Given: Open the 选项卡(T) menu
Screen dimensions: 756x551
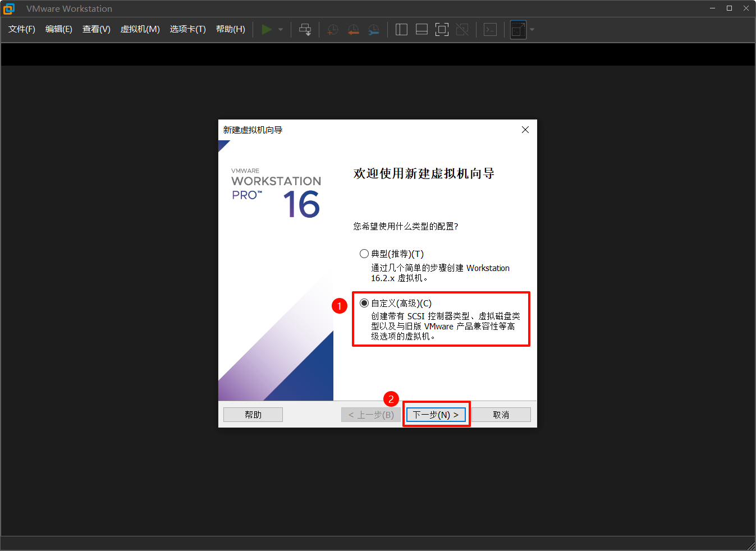Looking at the screenshot, I should tap(187, 29).
